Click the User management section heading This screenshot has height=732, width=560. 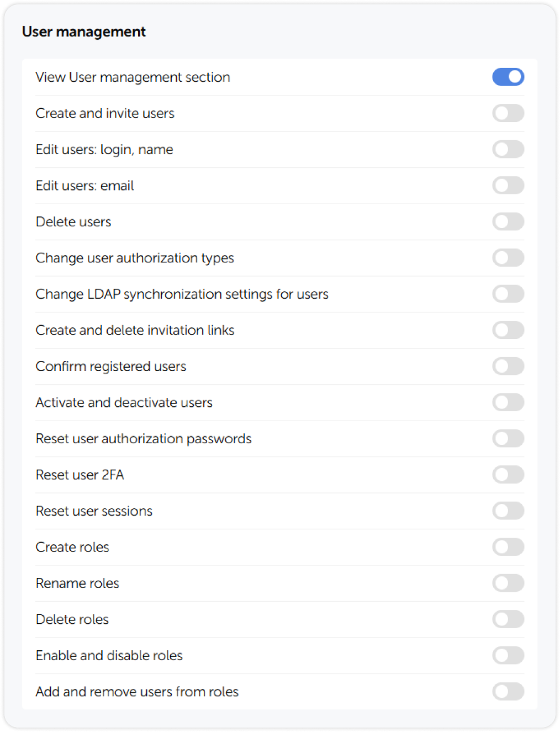coord(83,31)
